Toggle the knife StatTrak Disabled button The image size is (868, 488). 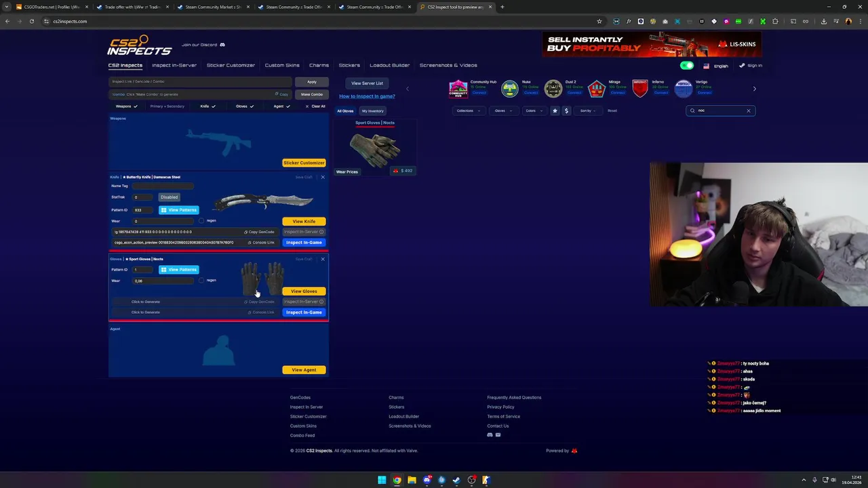(169, 197)
